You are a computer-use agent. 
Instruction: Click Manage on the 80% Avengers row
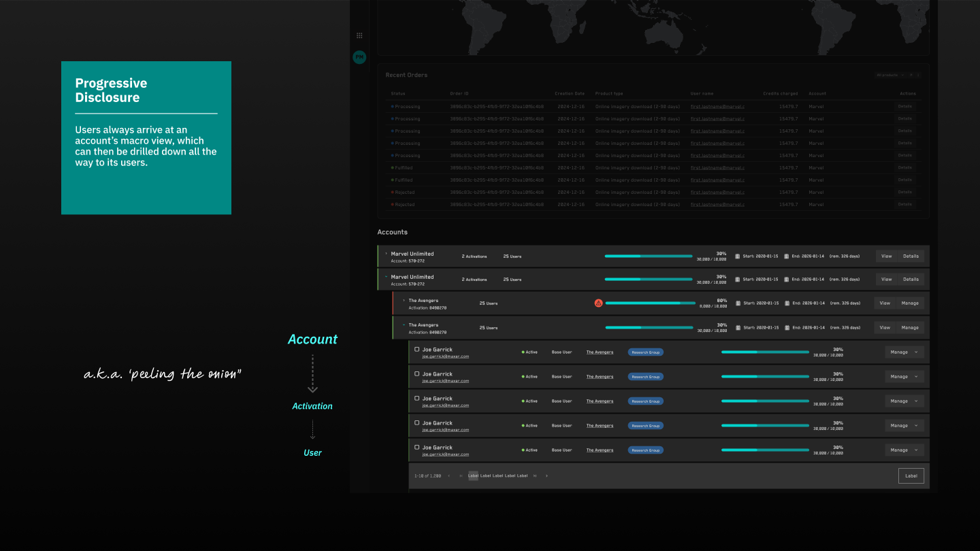click(x=910, y=303)
